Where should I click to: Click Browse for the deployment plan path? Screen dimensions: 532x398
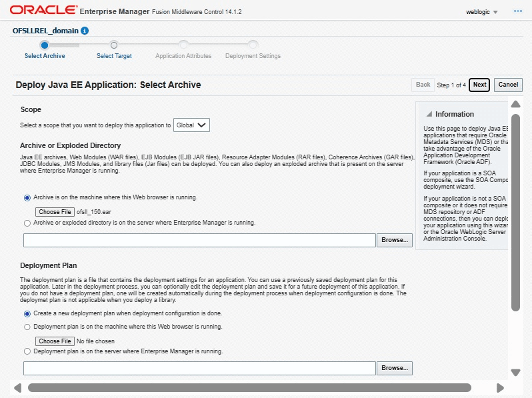point(395,368)
